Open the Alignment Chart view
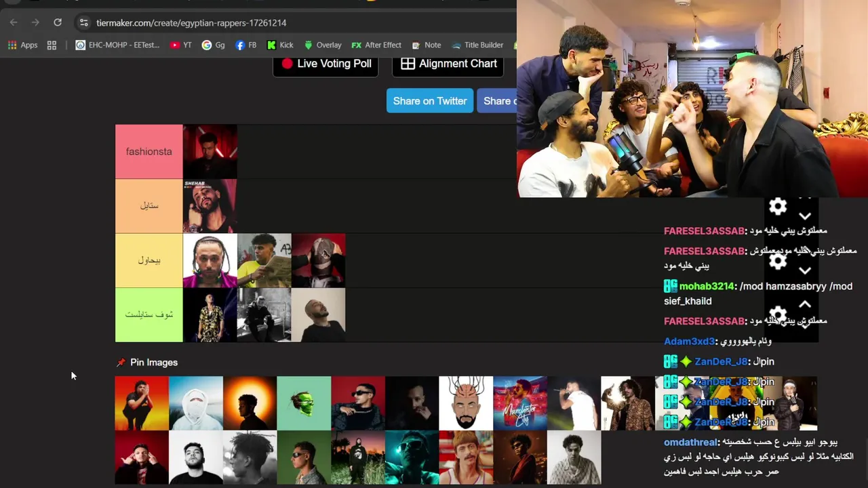The width and height of the screenshot is (868, 488). point(448,64)
